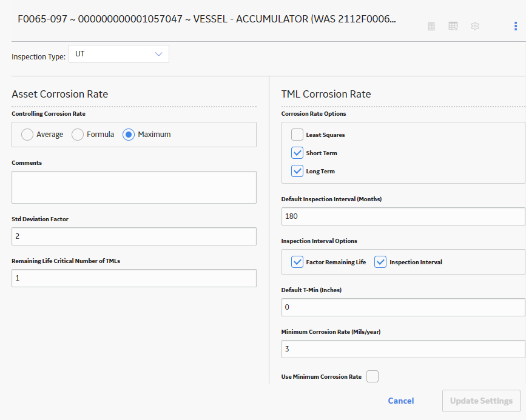Uncheck the Long Term checkbox
The height and width of the screenshot is (420, 526).
pyautogui.click(x=297, y=171)
